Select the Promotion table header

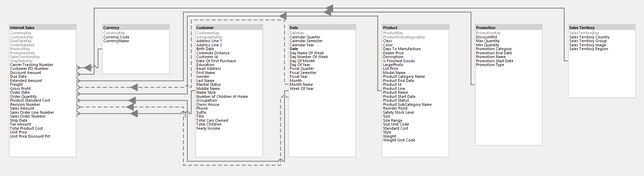coord(508,27)
